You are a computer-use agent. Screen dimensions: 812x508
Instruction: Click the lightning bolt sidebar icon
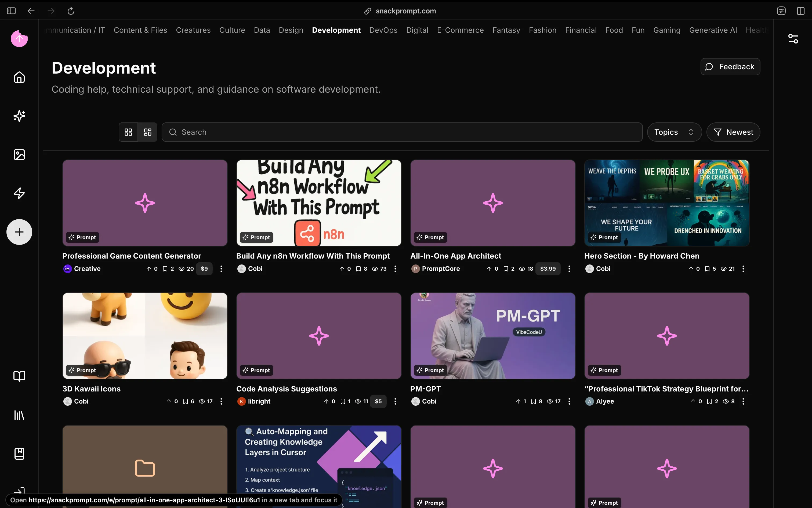(19, 193)
